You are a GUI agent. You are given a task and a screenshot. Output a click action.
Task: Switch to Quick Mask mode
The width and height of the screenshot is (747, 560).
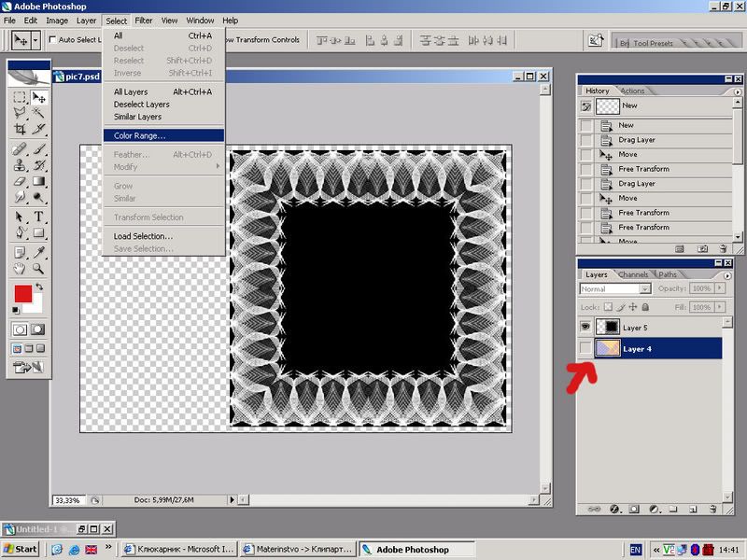pyautogui.click(x=37, y=329)
